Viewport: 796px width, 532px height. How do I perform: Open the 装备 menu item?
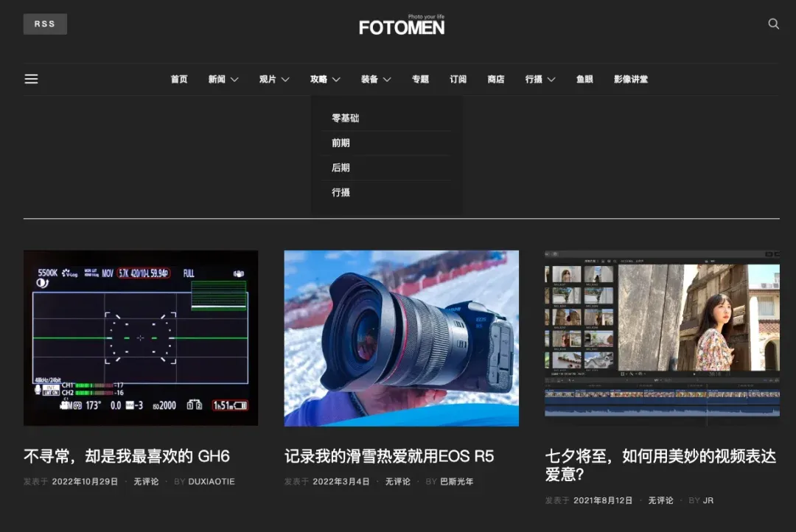pos(369,79)
